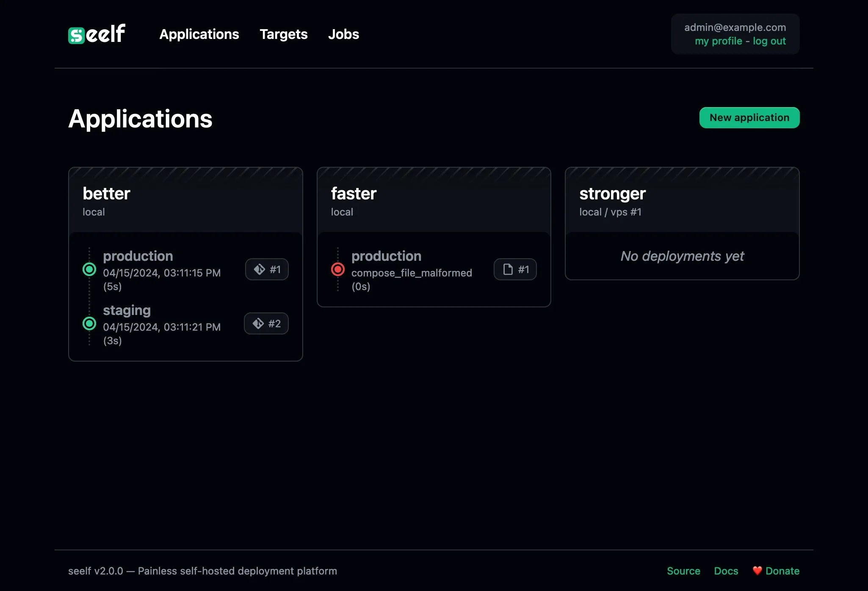Open git deployment #2 badge for better staging

tap(266, 323)
